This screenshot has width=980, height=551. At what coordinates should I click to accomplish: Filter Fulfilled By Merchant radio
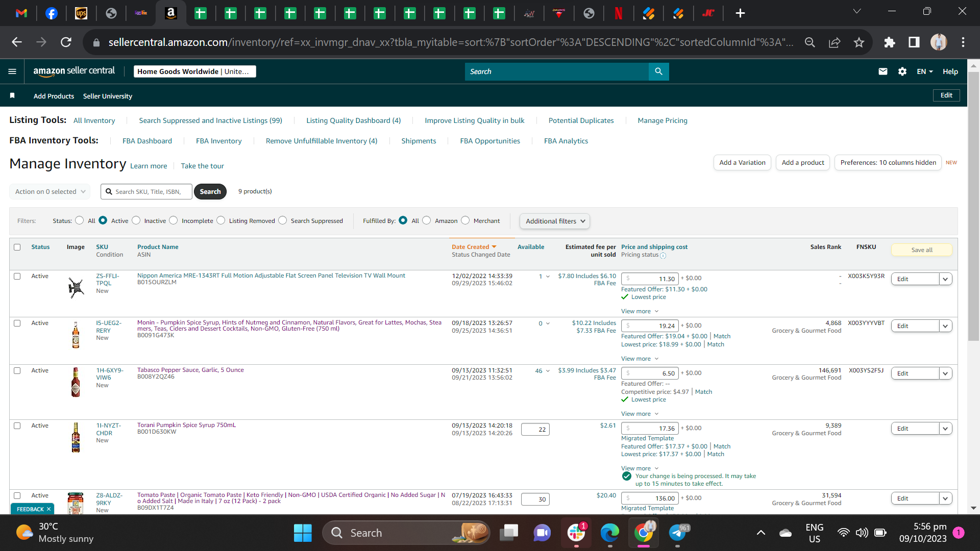tap(465, 220)
